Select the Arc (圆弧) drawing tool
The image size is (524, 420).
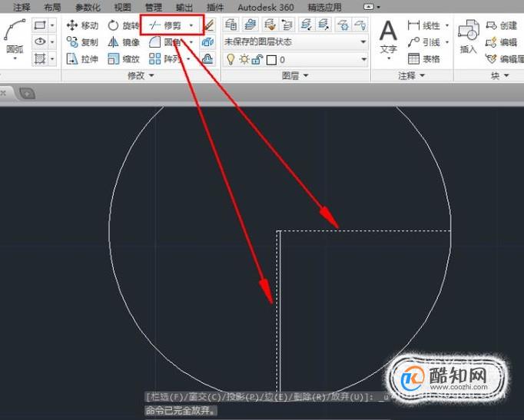point(15,36)
